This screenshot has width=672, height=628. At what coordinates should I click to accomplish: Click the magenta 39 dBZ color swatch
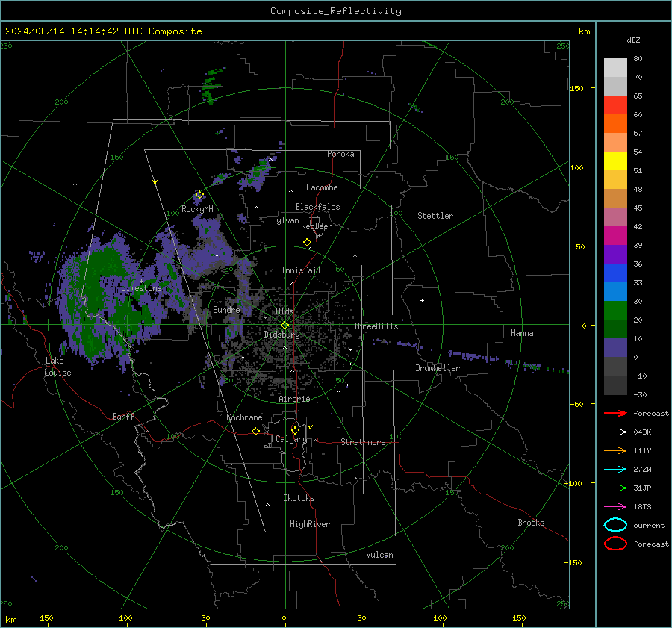pos(615,236)
